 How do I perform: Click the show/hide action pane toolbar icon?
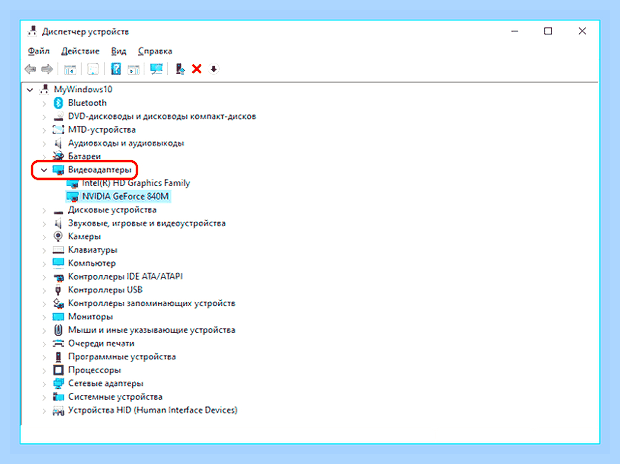coord(134,69)
